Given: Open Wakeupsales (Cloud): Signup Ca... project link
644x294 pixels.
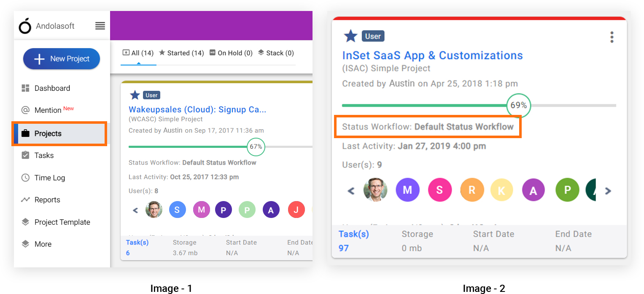Looking at the screenshot, I should [197, 109].
